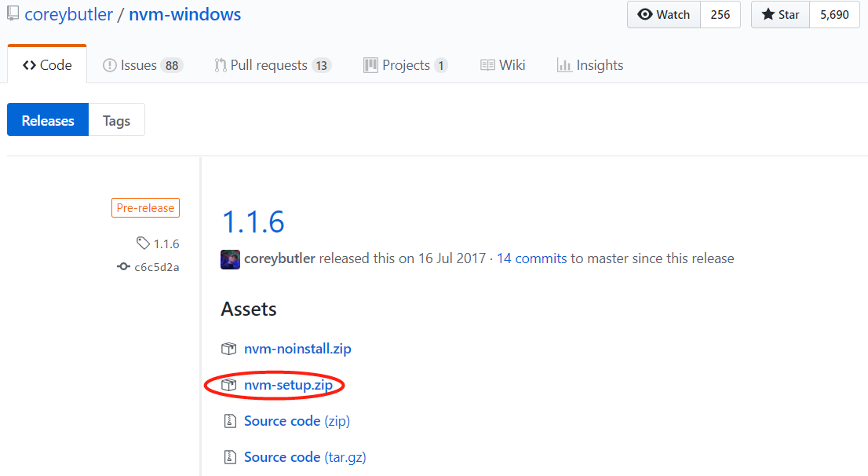
Task: Download nvm-noinstall.zip
Action: [x=297, y=349]
